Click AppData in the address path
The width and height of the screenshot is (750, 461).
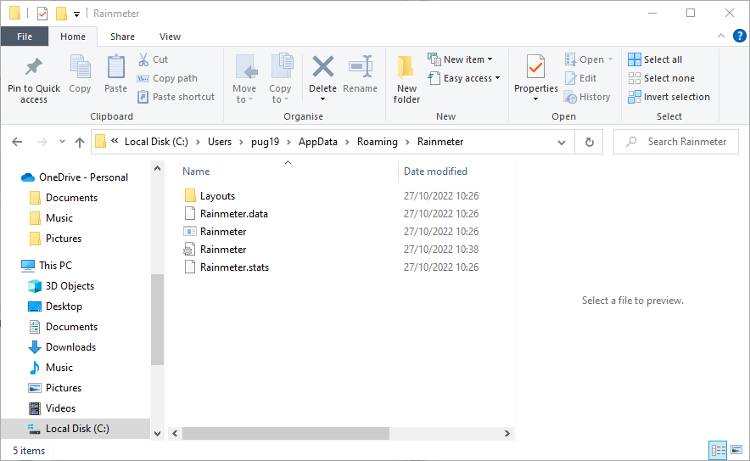tap(318, 142)
